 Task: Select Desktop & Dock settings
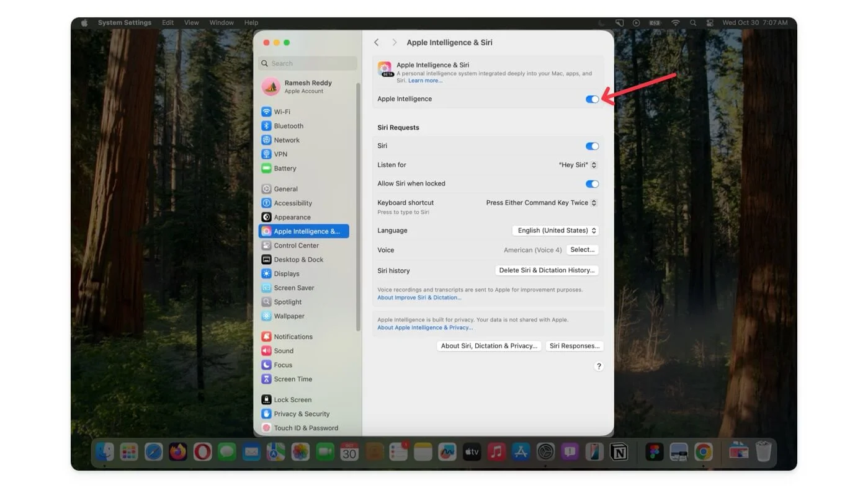pyautogui.click(x=304, y=260)
